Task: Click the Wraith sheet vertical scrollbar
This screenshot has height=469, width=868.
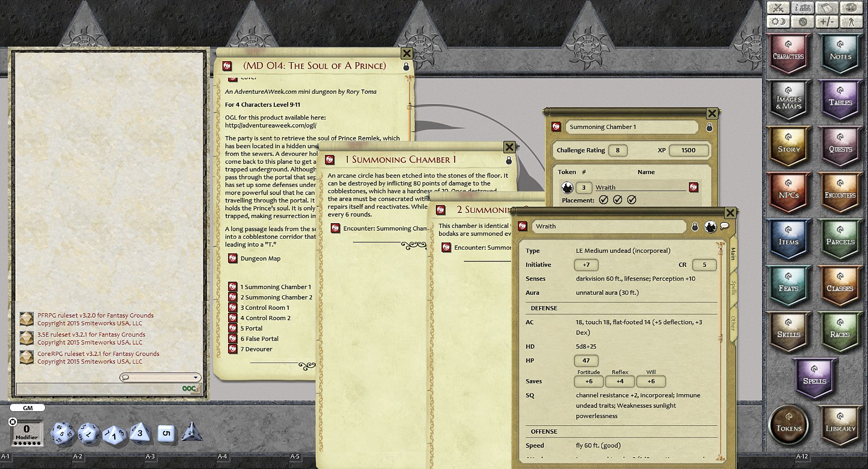Action: (720, 351)
